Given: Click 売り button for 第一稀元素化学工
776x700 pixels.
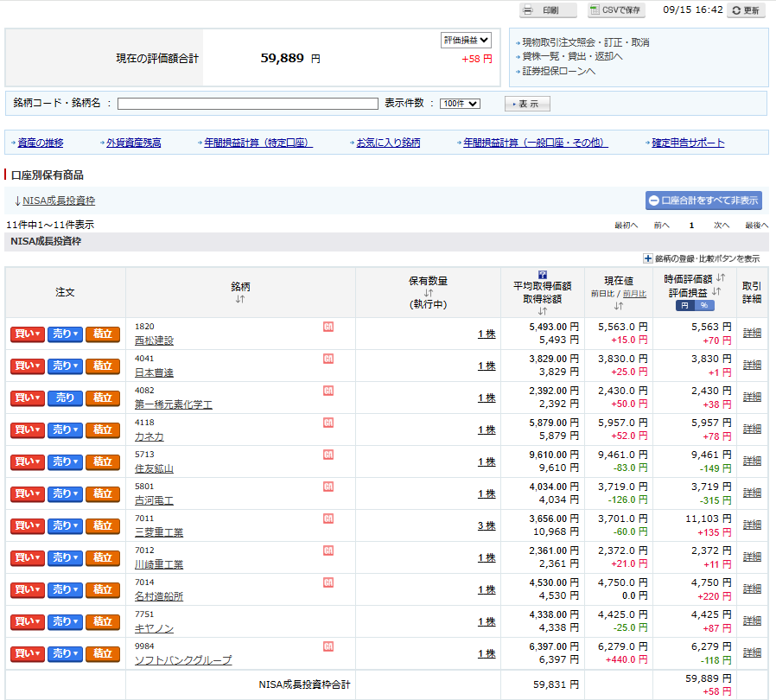Looking at the screenshot, I should coord(66,398).
